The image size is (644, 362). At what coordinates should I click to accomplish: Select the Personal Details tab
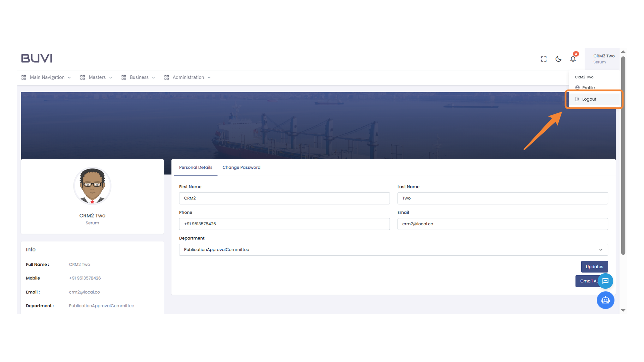196,167
